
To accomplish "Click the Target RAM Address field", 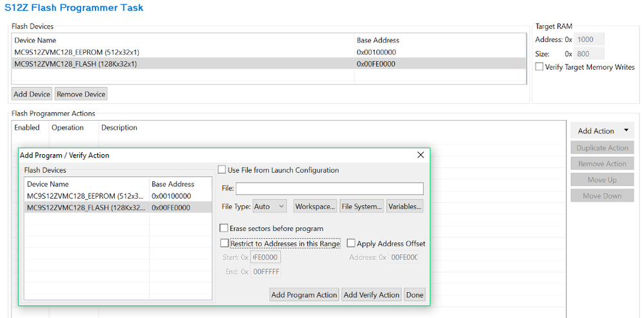I will 589,40.
